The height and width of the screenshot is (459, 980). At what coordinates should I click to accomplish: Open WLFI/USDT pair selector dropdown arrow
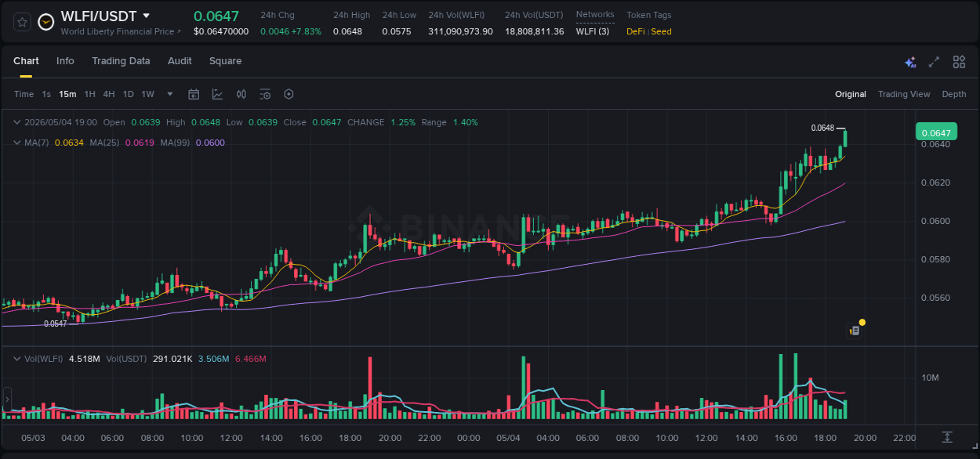point(147,16)
